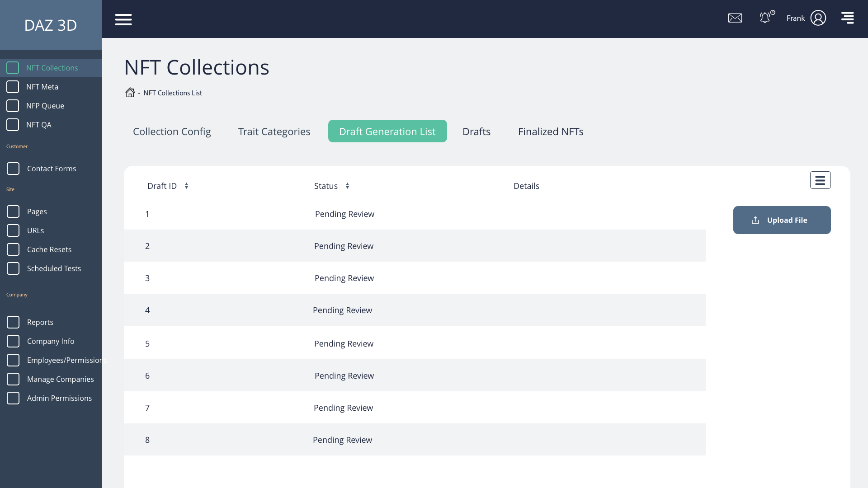This screenshot has width=868, height=488.
Task: Click the Manage Companies sidebar box icon
Action: click(x=13, y=379)
